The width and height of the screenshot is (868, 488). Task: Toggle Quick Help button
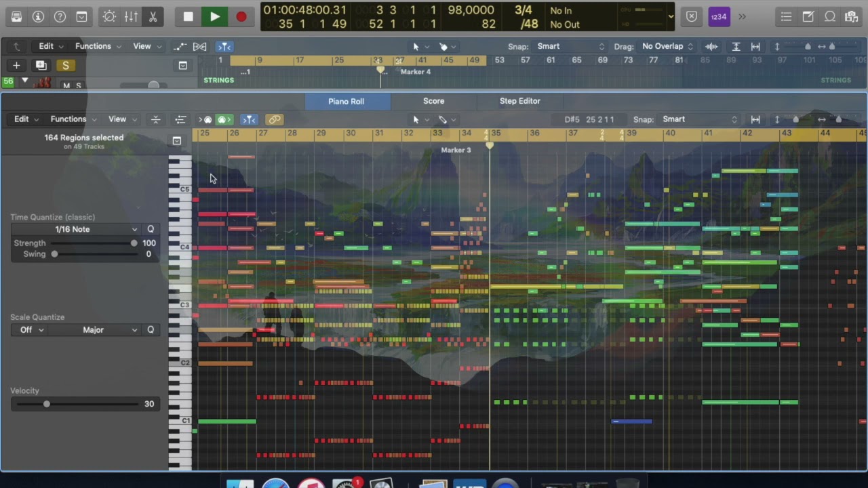point(60,16)
